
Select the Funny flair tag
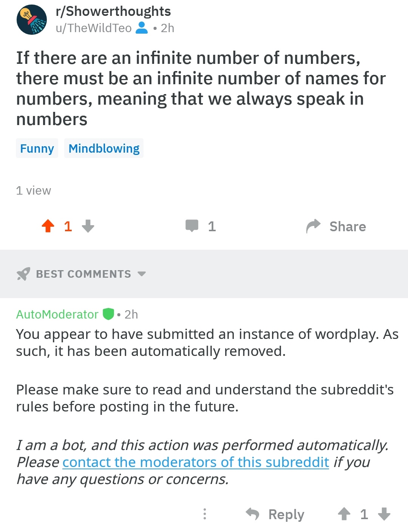tap(37, 148)
